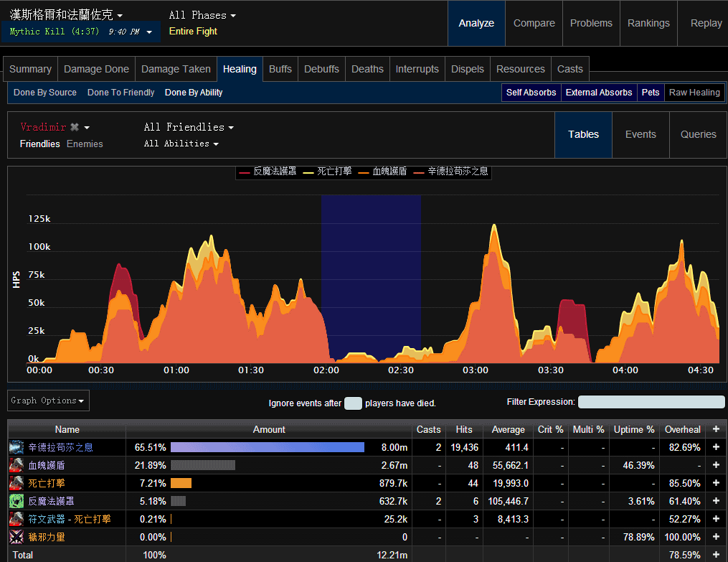Open the Interrupts tab
Viewport: 728px width, 562px height.
[x=417, y=69]
